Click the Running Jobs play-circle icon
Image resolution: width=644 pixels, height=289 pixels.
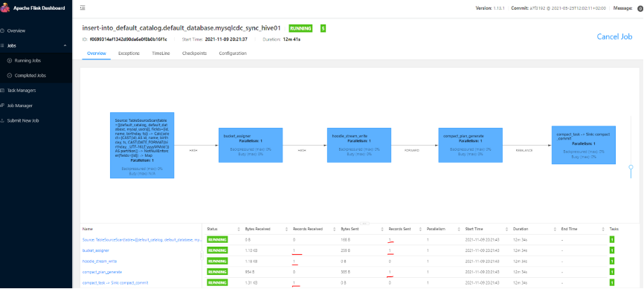[10, 60]
